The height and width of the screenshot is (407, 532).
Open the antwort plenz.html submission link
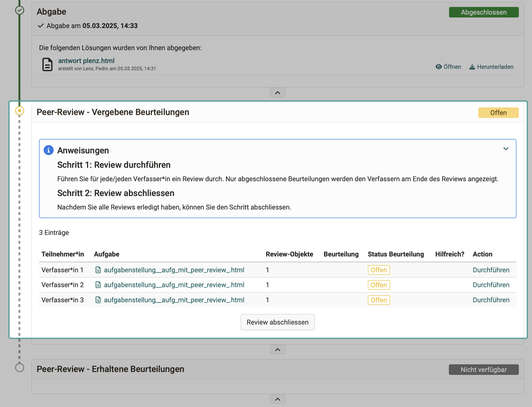pyautogui.click(x=86, y=61)
